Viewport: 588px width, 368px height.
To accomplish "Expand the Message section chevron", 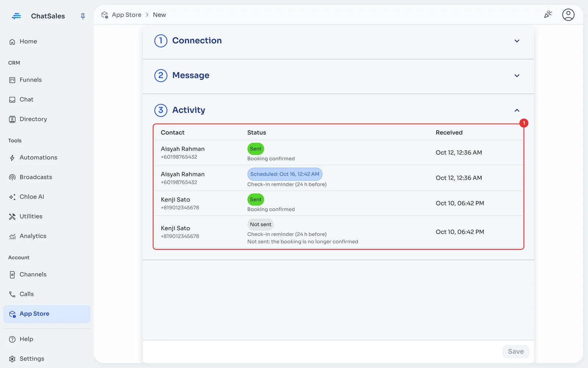I will point(517,75).
